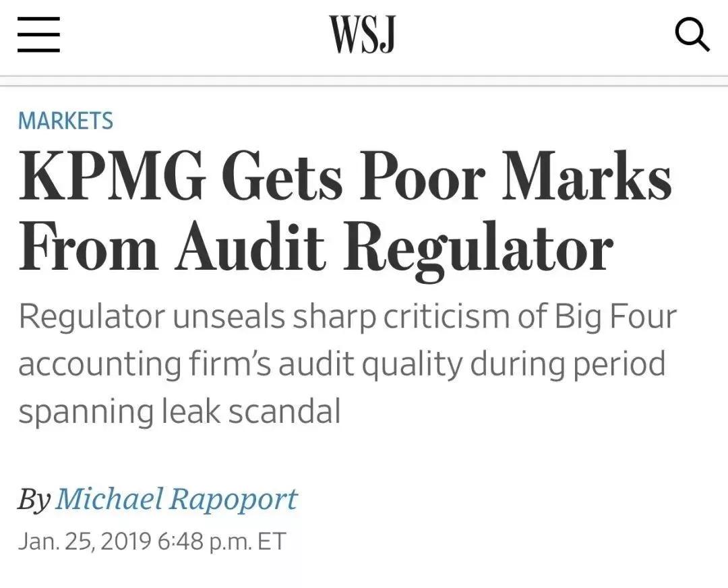Open the hamburger navigation menu
728x588 pixels.
[38, 34]
